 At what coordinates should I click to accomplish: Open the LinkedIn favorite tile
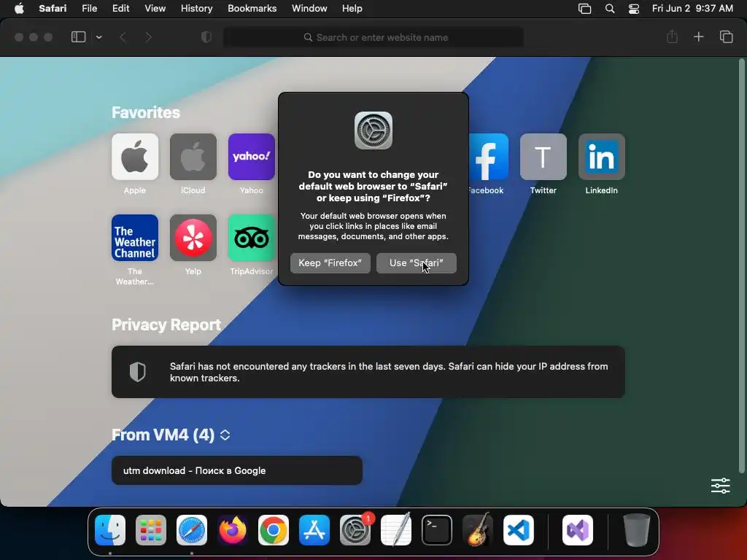[x=602, y=157]
